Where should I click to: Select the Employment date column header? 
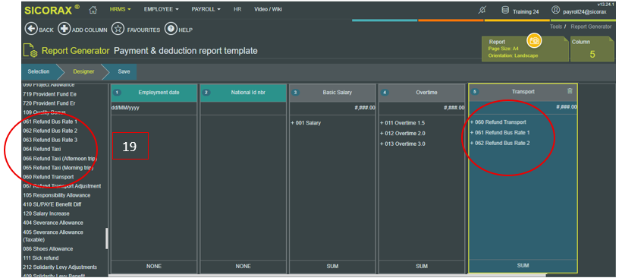154,93
